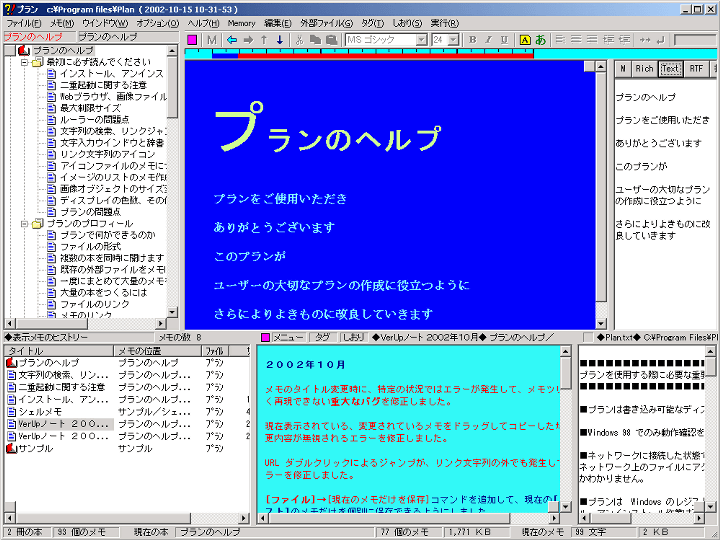The height and width of the screenshot is (540, 720).
Task: Open the ファイル(F) menu
Action: 23,23
